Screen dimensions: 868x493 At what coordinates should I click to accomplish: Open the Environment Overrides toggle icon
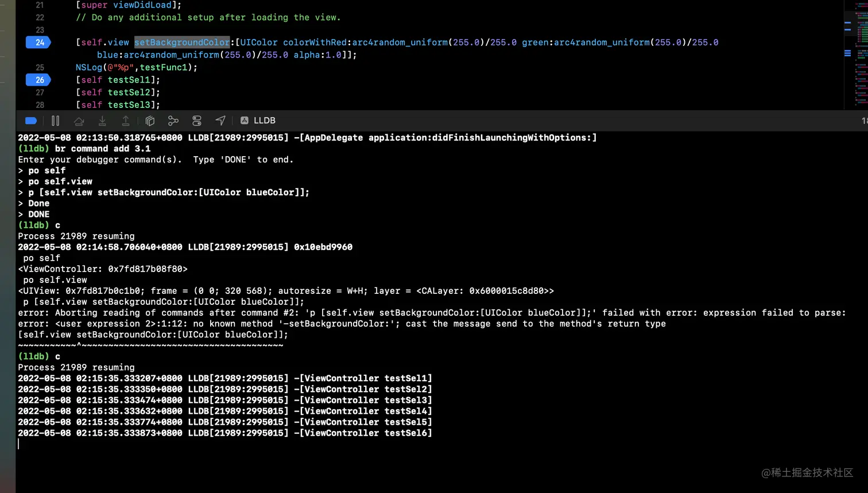tap(197, 121)
